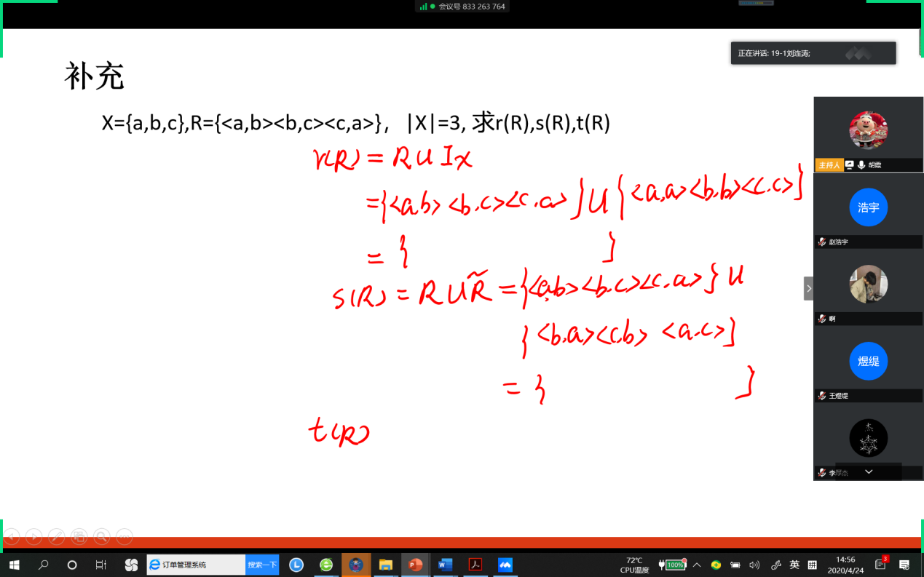Viewport: 924px width, 577px height.
Task: Click muted microphone icon beside 啊
Action: [x=821, y=319]
